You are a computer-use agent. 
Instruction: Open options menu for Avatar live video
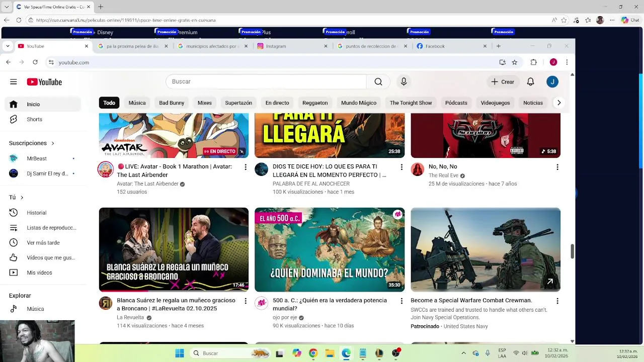(x=246, y=167)
